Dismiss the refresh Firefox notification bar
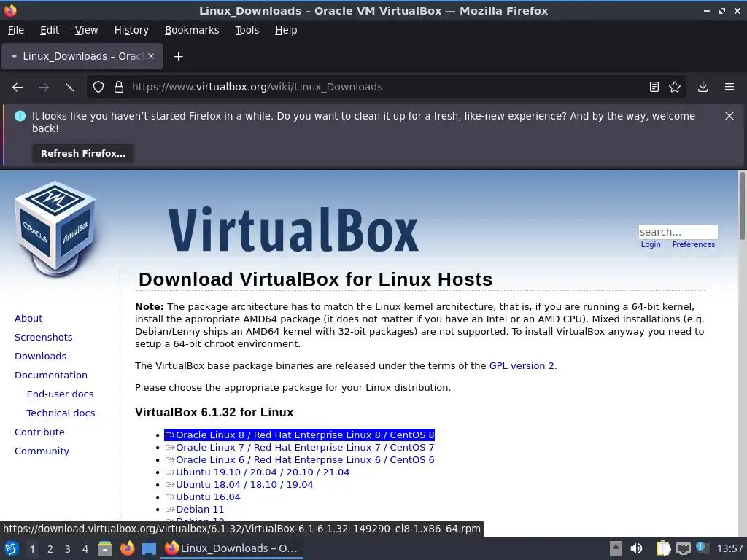The height and width of the screenshot is (560, 747). (x=729, y=116)
